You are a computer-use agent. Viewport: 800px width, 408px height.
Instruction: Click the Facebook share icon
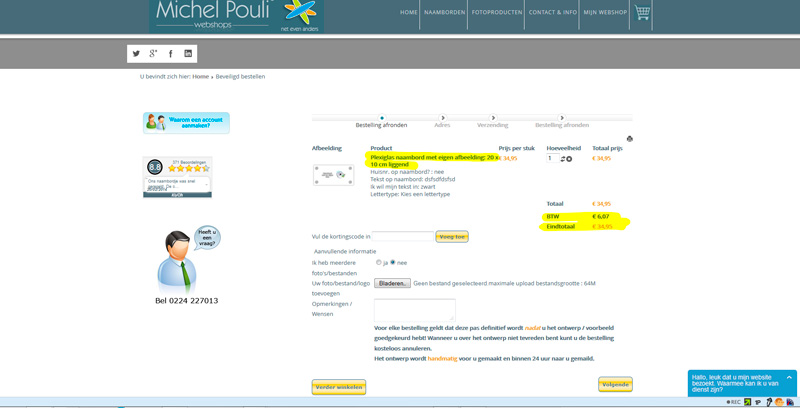[170, 54]
